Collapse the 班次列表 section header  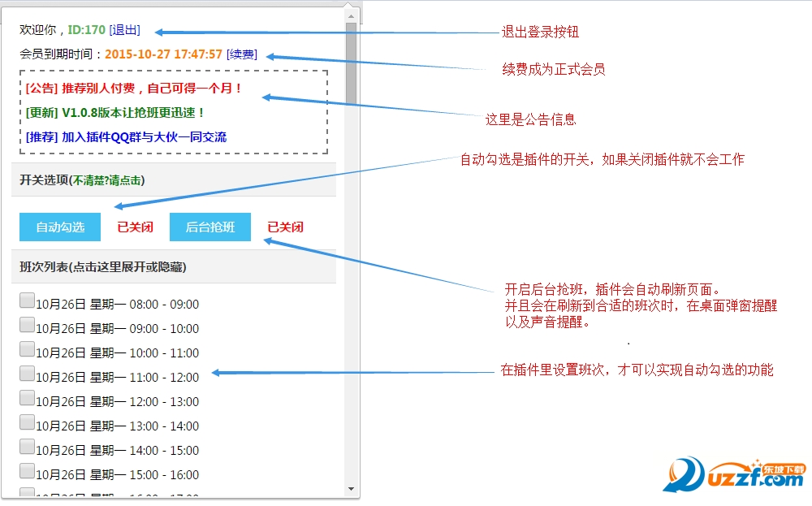[x=174, y=266]
